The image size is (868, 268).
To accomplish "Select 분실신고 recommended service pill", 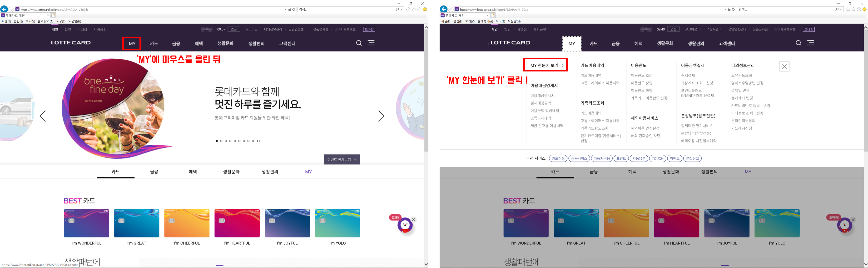I will [x=692, y=158].
